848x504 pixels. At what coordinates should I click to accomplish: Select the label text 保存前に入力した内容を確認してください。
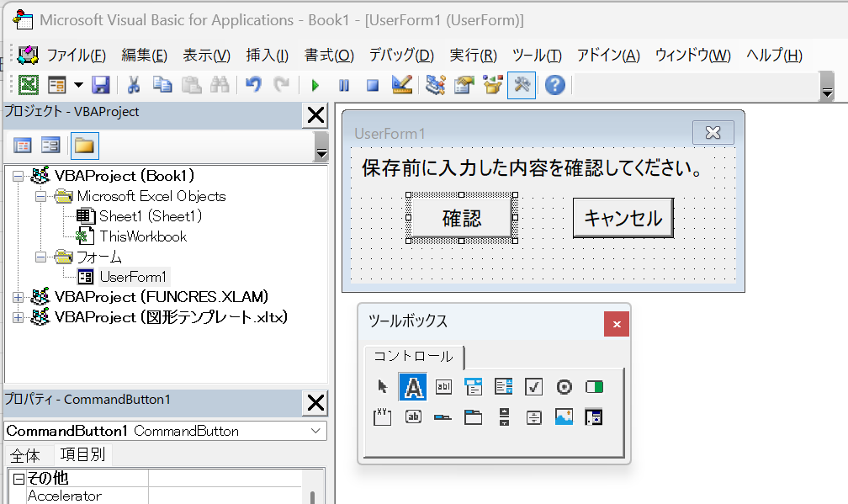tap(533, 168)
